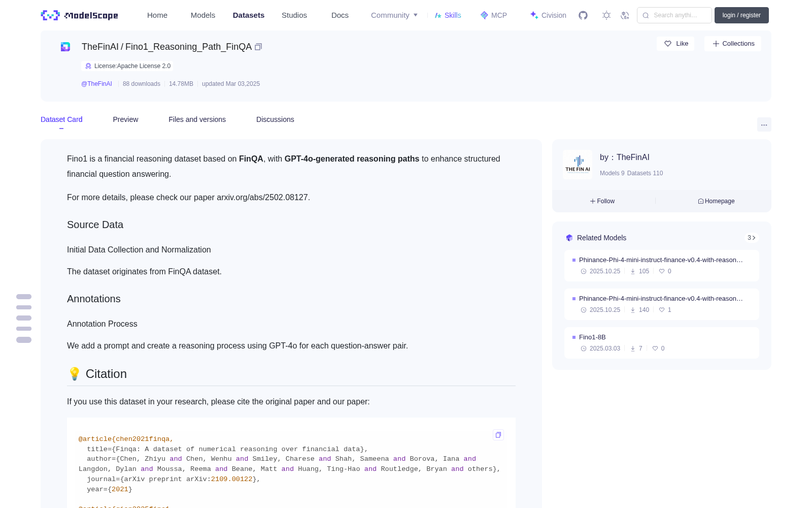Screen dimensions: 812x508
Task: Expand the Related Models list of 3
Action: [752, 238]
